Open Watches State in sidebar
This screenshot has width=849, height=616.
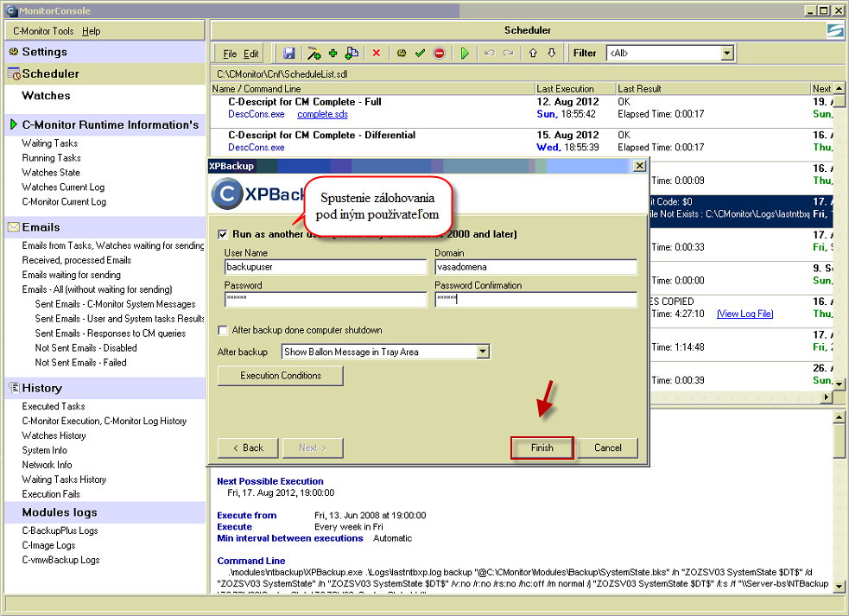[51, 172]
